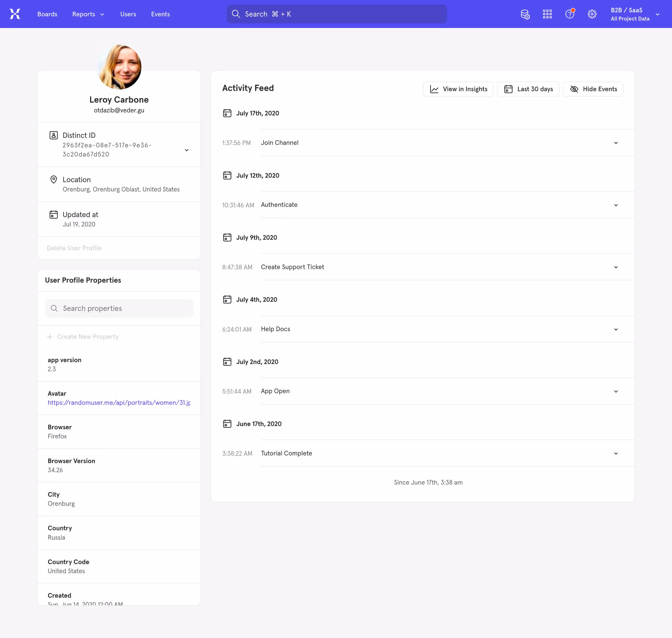672x638 pixels.
Task: Click the Distinct ID person icon
Action: click(53, 135)
